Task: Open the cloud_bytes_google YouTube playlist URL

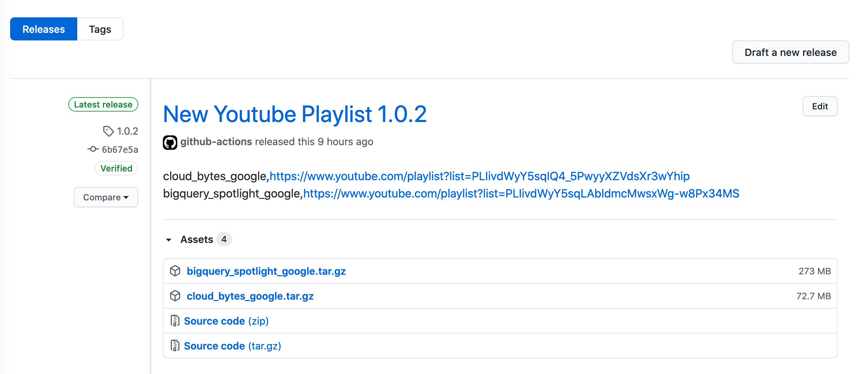Action: click(x=479, y=176)
